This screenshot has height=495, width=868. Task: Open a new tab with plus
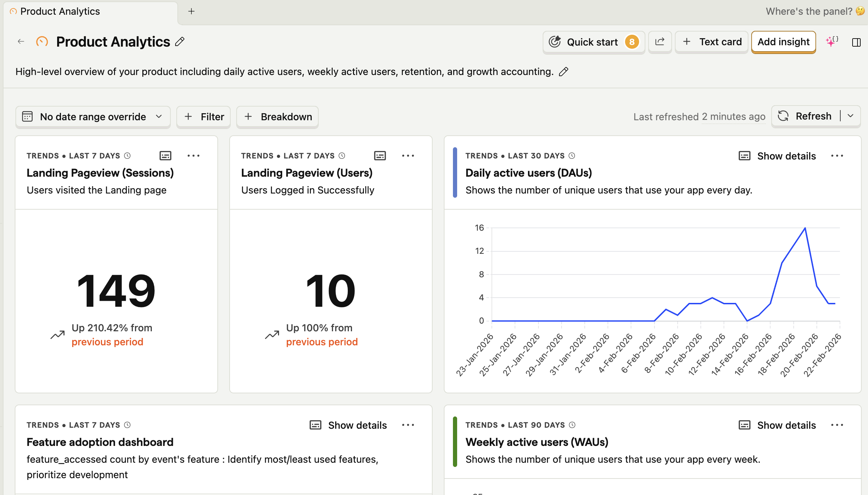pyautogui.click(x=191, y=12)
